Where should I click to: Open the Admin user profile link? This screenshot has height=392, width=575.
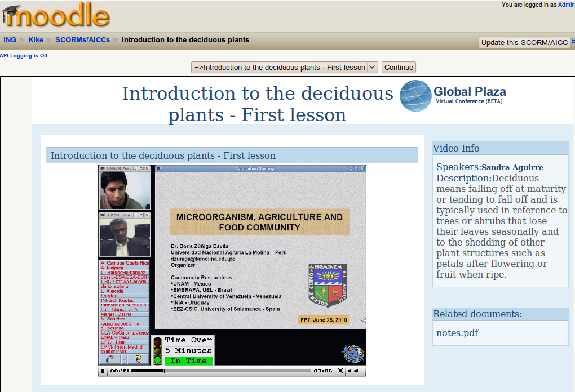click(x=566, y=5)
